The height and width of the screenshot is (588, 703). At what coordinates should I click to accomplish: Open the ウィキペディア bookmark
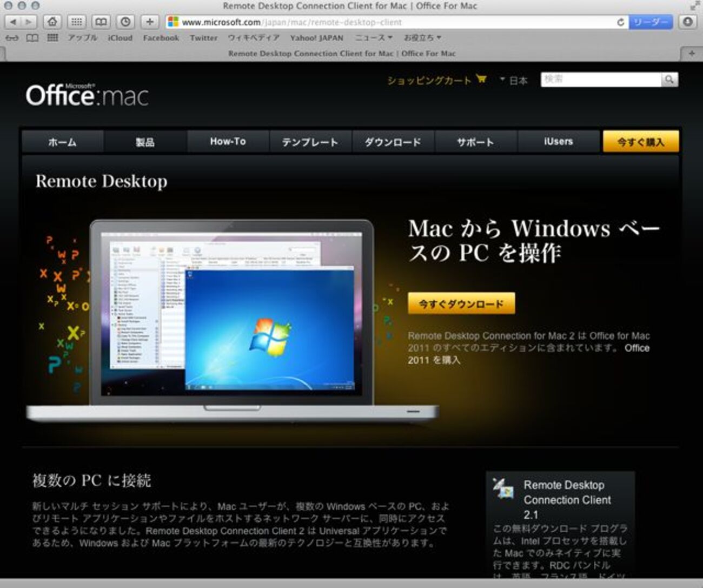[254, 38]
